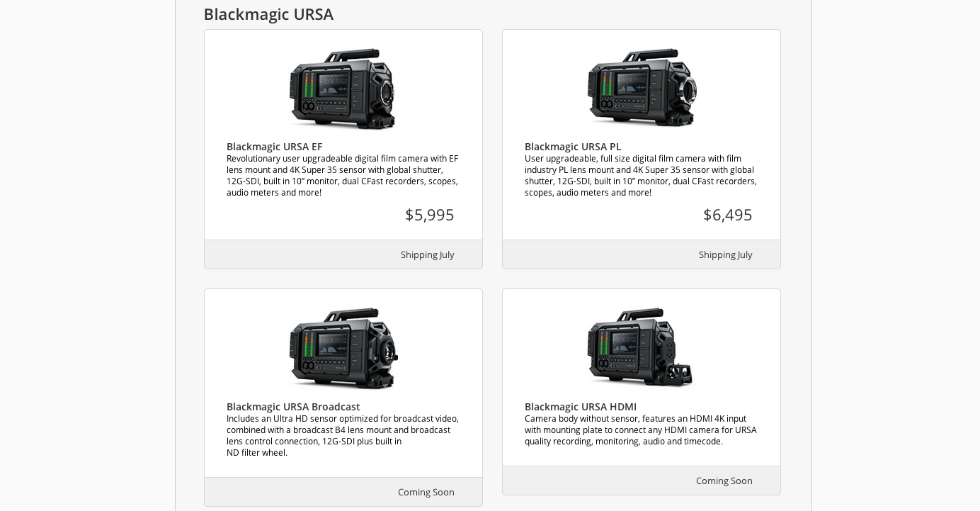980x511 pixels.
Task: Click the $5,995 price on URSA EF
Action: pyautogui.click(x=429, y=215)
